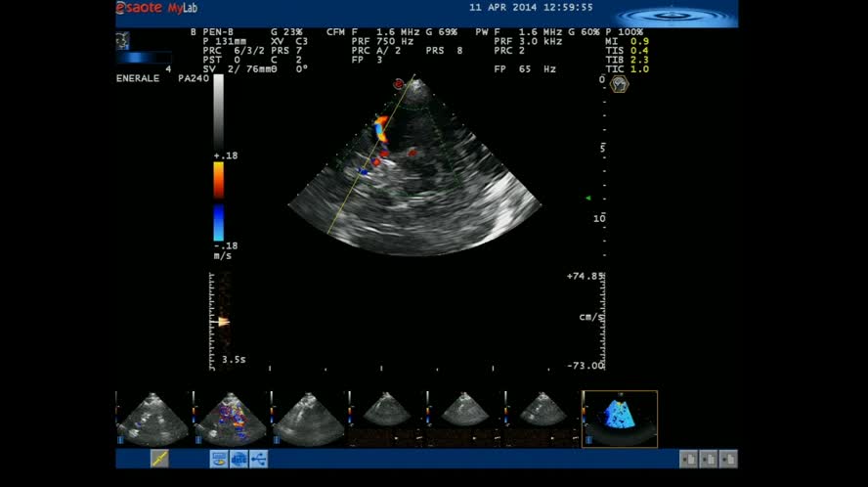The image size is (868, 487).
Task: Open the highlighted blue 3D thumbnail
Action: [x=620, y=419]
